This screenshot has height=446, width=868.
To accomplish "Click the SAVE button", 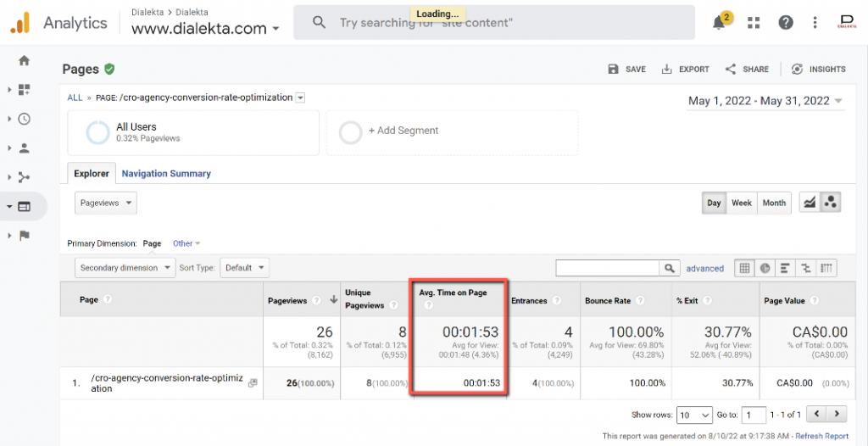I will (626, 70).
